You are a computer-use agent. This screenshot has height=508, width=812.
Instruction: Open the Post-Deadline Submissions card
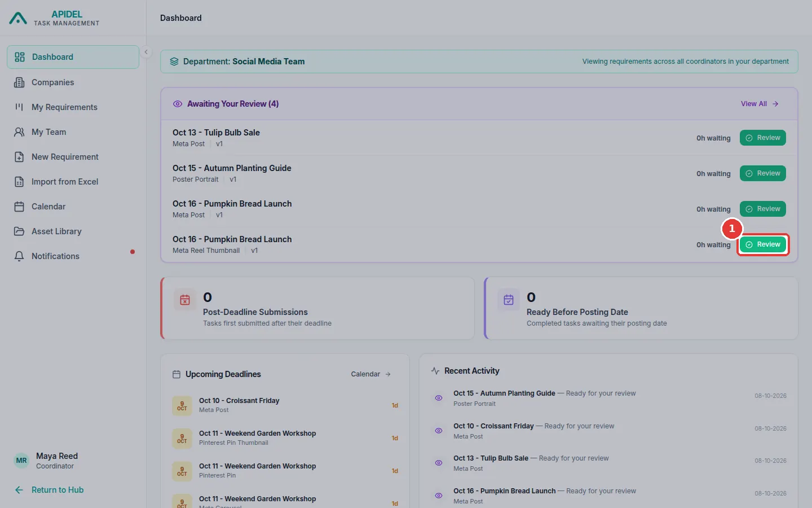tap(317, 308)
